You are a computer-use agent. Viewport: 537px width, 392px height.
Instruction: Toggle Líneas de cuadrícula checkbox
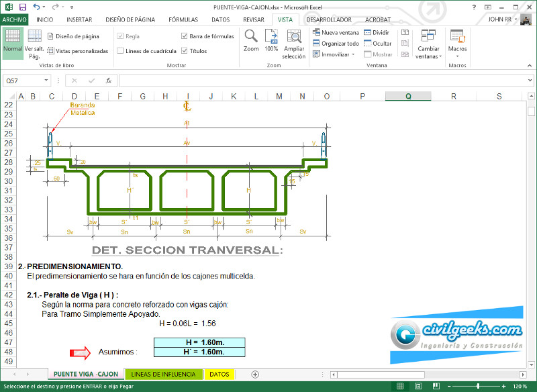click(120, 51)
